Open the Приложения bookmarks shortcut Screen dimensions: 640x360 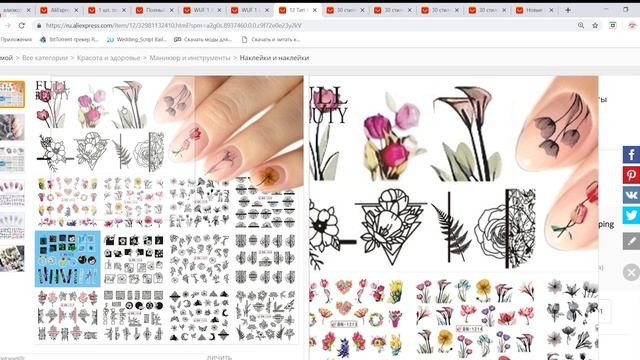tap(16, 40)
